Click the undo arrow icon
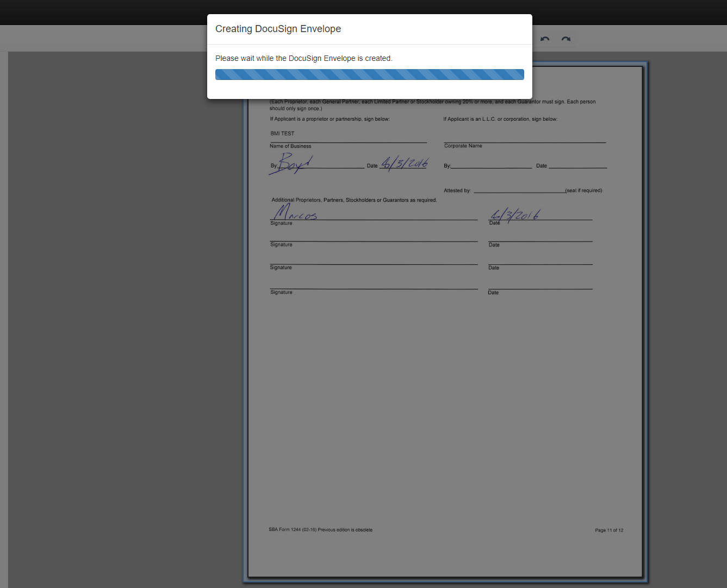Screen dimensions: 727x588 point(545,39)
